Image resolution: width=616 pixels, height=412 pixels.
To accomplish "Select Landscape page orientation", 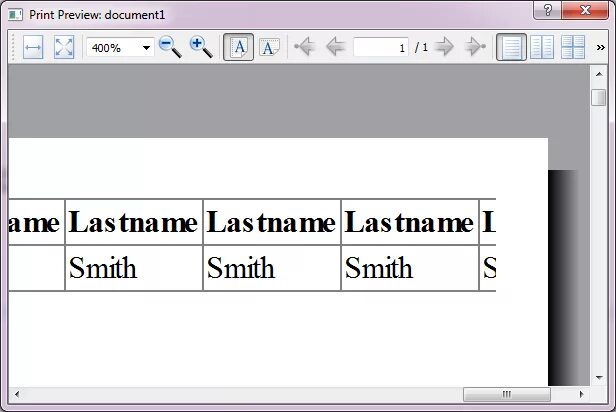I will tap(269, 48).
